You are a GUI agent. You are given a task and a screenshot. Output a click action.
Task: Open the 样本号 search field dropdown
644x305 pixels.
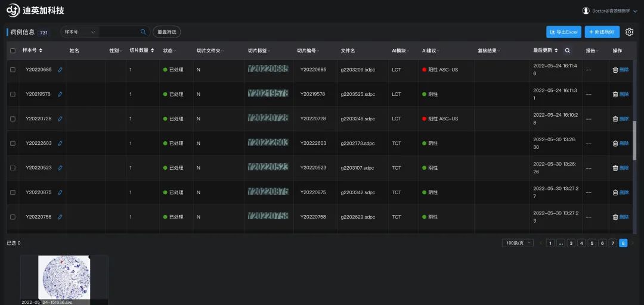[x=80, y=32]
